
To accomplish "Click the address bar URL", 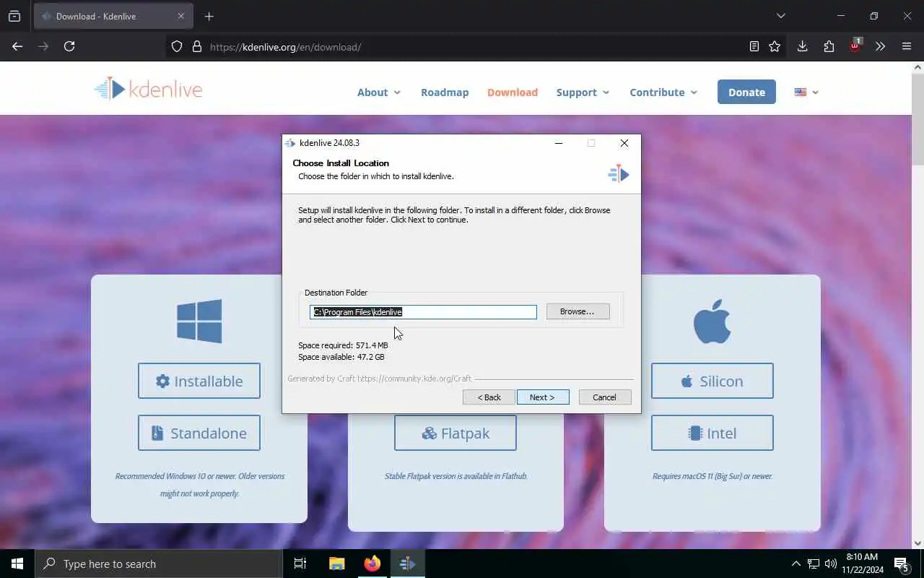I will point(285,47).
